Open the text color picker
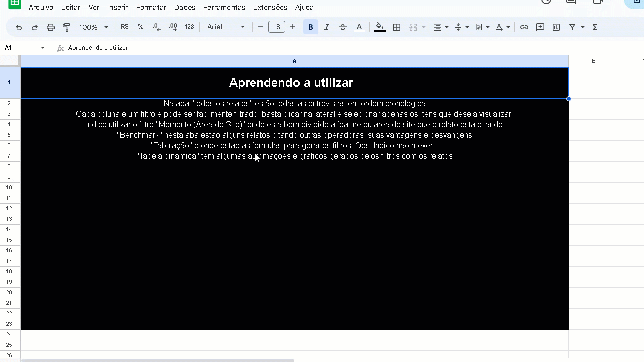 tap(359, 27)
